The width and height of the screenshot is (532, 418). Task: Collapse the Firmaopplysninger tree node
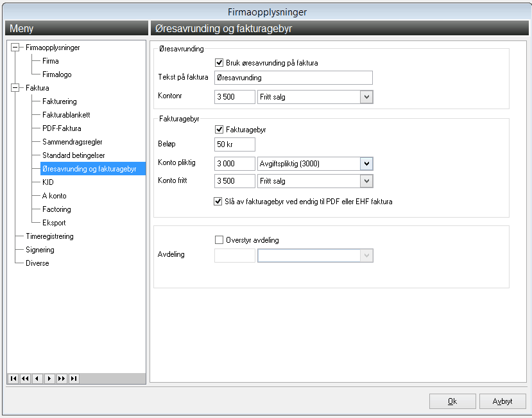15,48
